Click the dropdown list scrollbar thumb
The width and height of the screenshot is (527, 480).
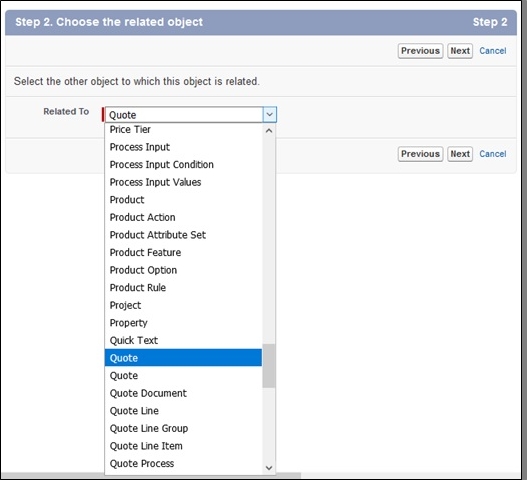pos(269,366)
